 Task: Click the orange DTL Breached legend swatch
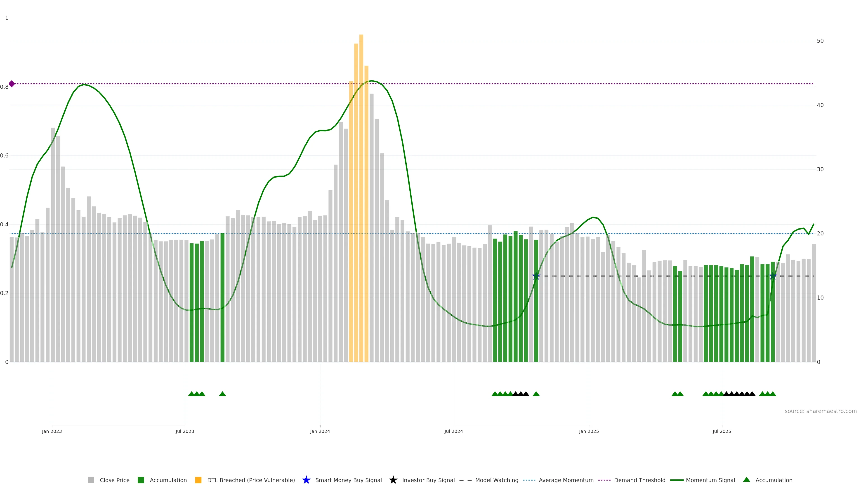(198, 480)
